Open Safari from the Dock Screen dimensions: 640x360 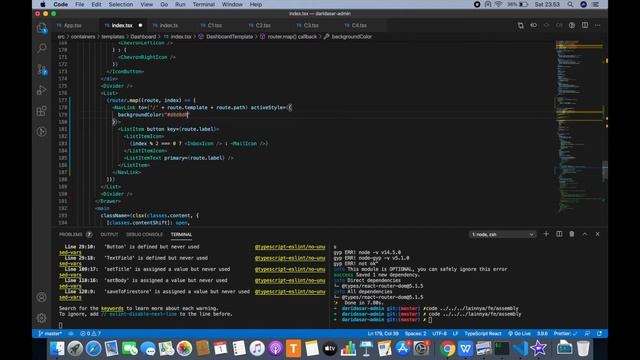[x=93, y=349]
